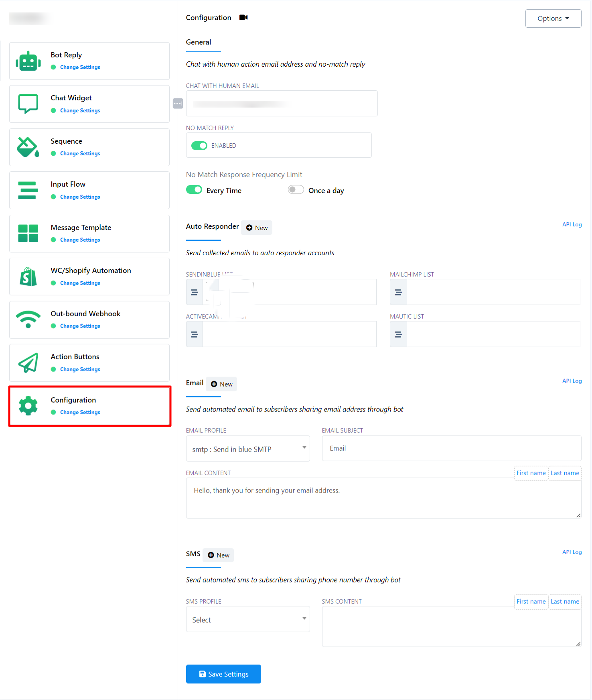Viewport: 592px width, 700px height.
Task: Click the video camera icon beside Configuration
Action: tap(243, 18)
